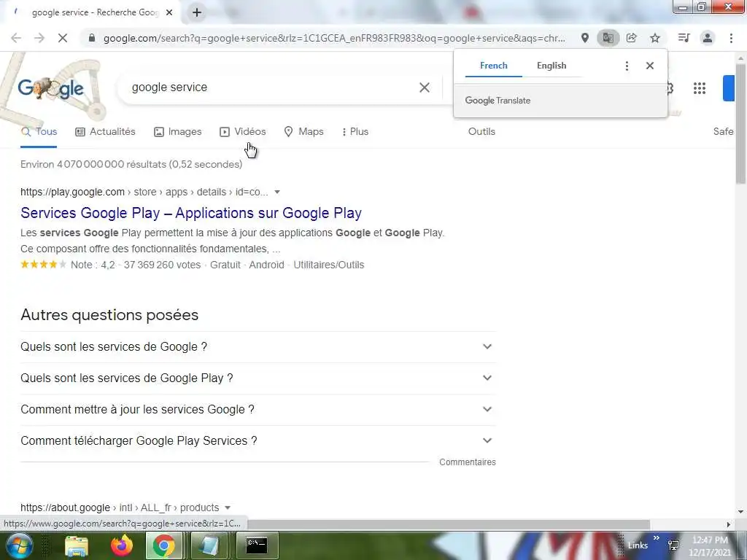Switch to Tous results tab
This screenshot has height=560, width=747.
point(39,132)
